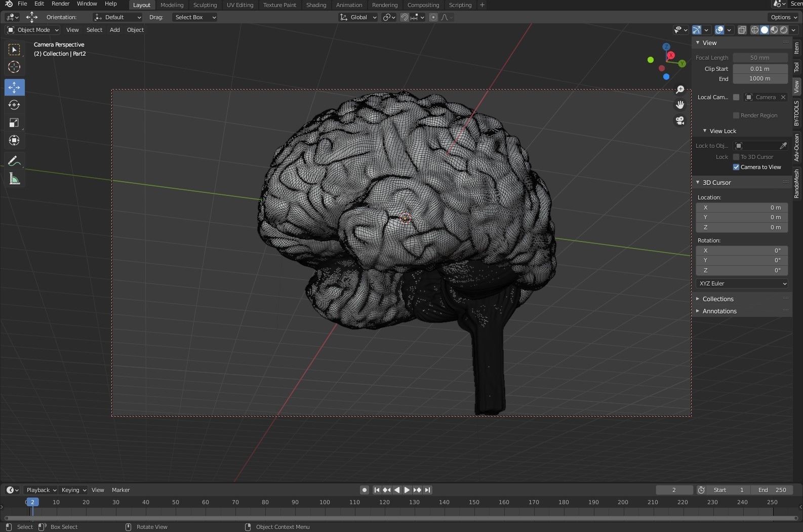This screenshot has width=803, height=532.
Task: Open the pivot point dropdown
Action: 389,17
